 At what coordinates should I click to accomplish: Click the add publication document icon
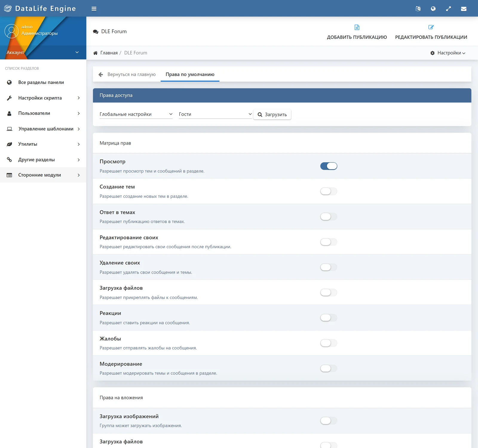357,27
